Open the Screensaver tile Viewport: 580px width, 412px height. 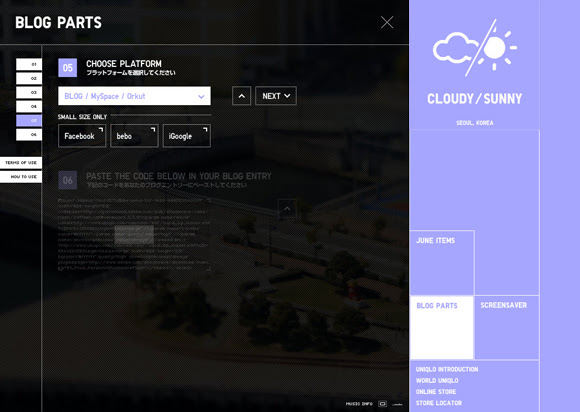tap(507, 327)
